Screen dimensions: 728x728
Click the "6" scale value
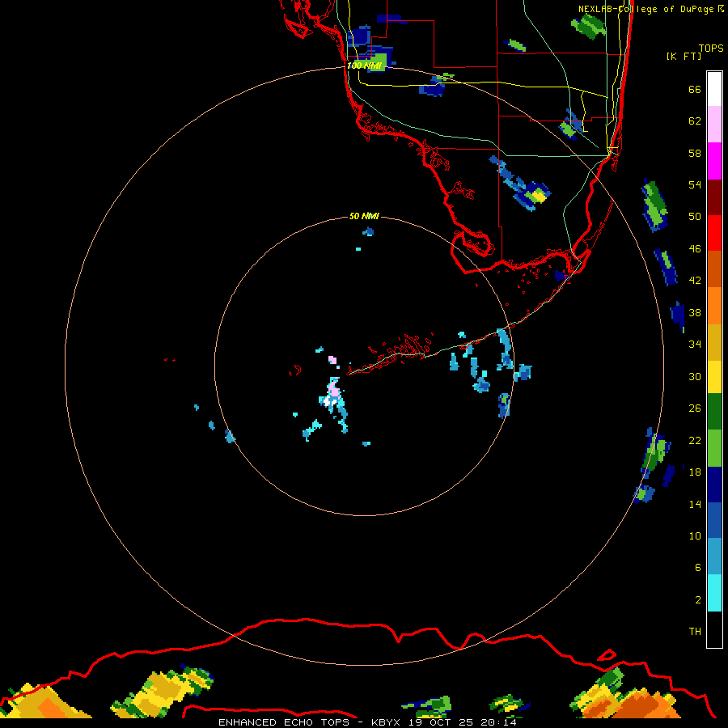pos(698,568)
